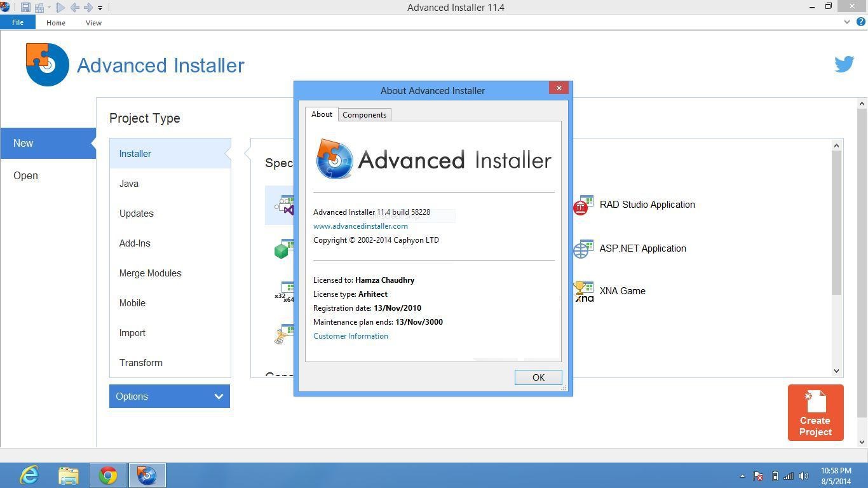Choose the Import project type
The height and width of the screenshot is (488, 868).
coord(170,333)
